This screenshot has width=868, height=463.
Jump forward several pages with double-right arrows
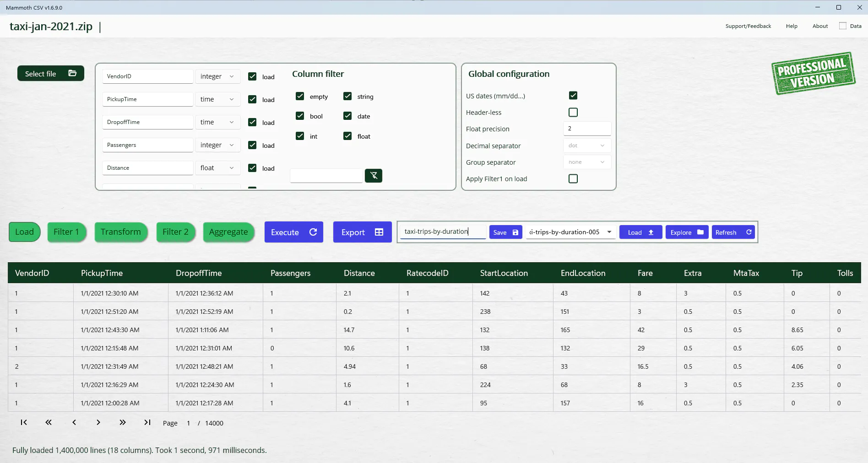tap(123, 422)
